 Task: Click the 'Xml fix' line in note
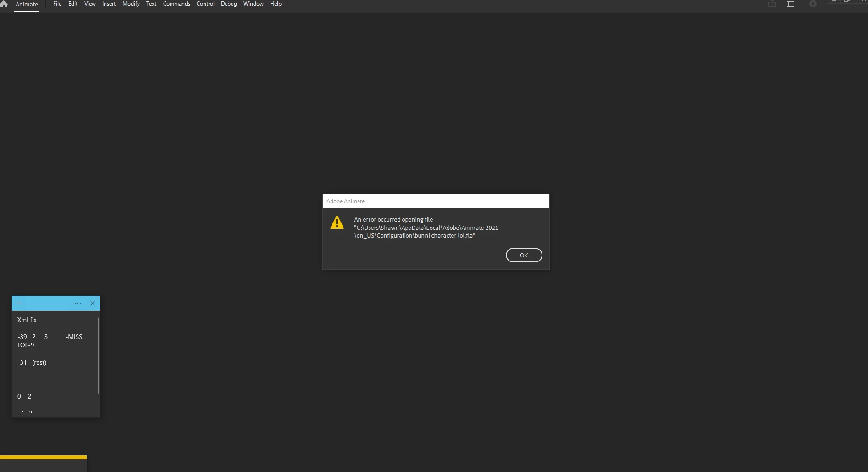(27, 320)
